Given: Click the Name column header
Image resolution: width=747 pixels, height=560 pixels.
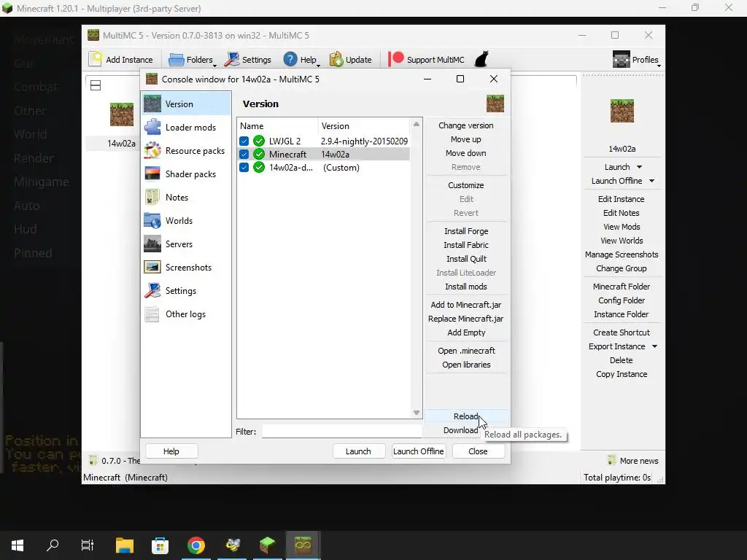Looking at the screenshot, I should [277, 125].
